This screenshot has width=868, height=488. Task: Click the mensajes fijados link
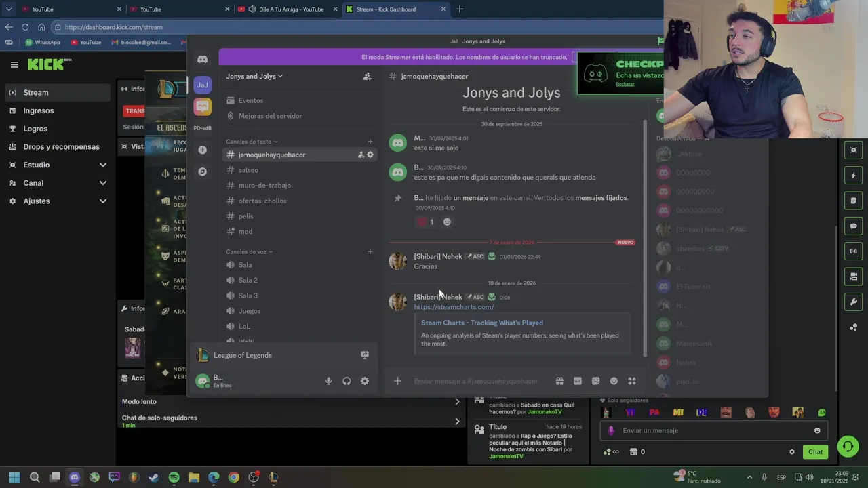coord(601,198)
